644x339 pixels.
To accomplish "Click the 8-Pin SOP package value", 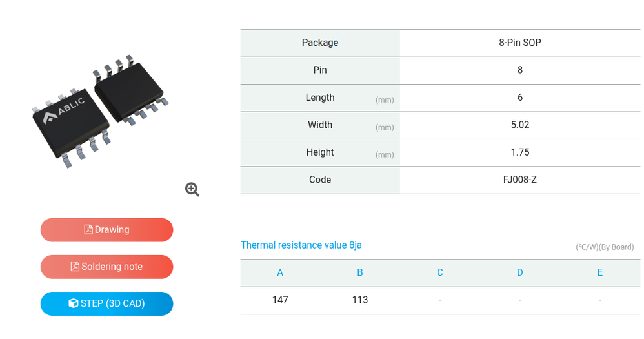I will point(520,43).
